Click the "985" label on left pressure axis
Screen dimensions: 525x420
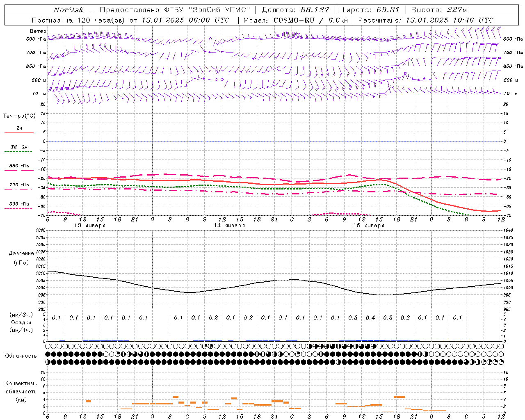[41, 309]
